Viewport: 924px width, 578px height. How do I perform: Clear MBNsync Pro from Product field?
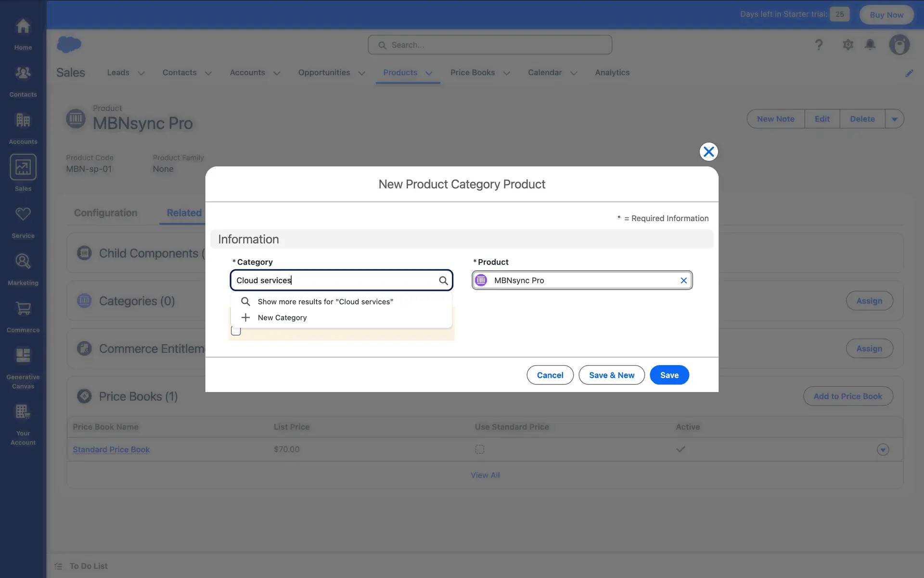(x=683, y=280)
